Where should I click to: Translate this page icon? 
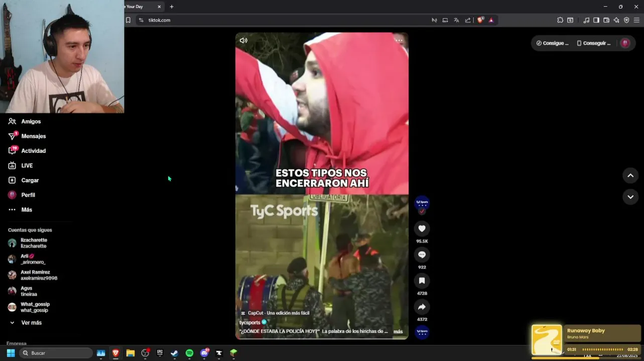click(456, 20)
